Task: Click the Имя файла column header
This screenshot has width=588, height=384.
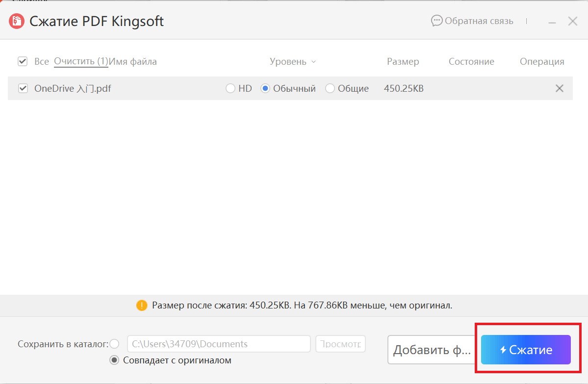Action: [133, 61]
